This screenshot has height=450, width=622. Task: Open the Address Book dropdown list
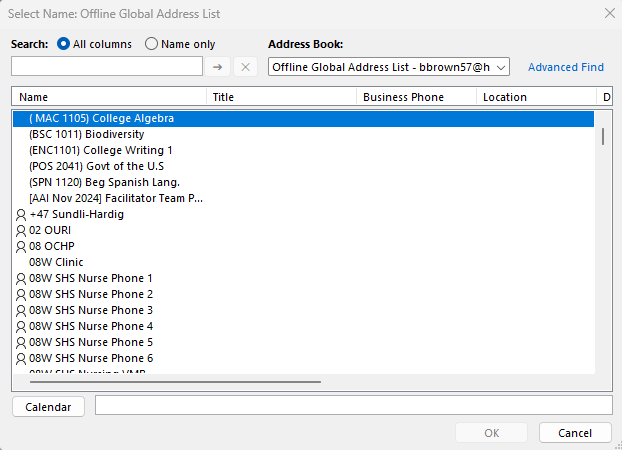coord(502,67)
